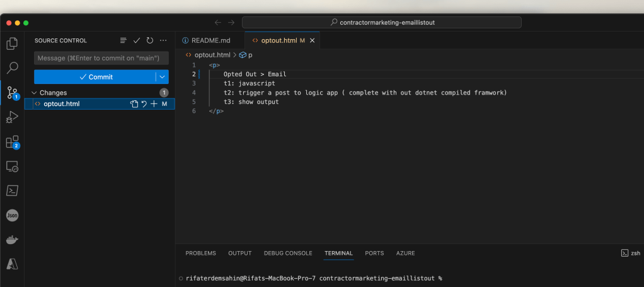Go back using navigation left arrow
The width and height of the screenshot is (644, 287).
[x=218, y=23]
